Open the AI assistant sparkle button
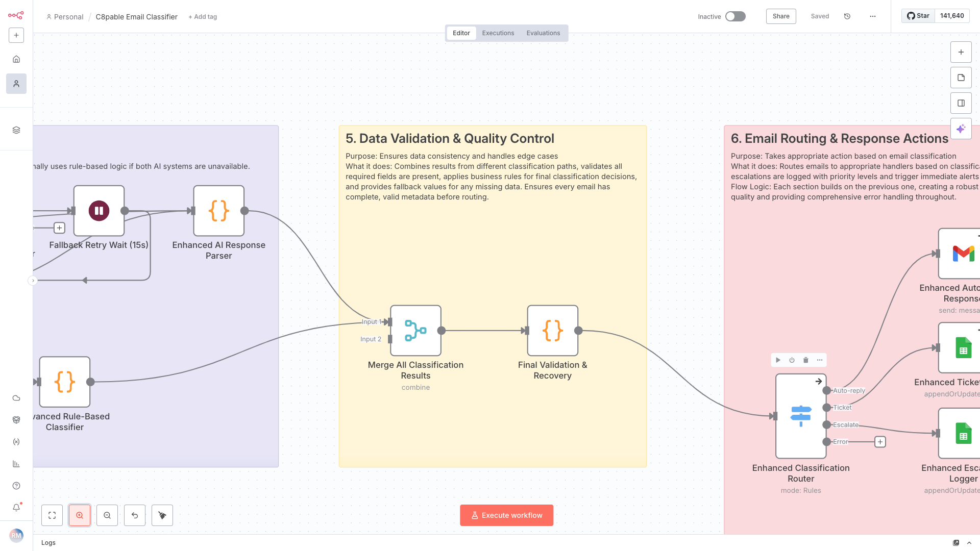 point(961,129)
